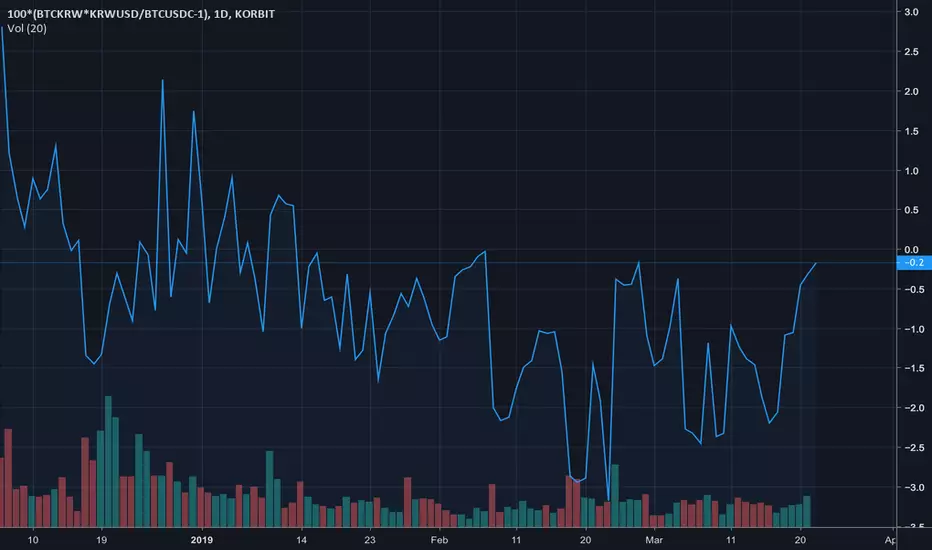Click the 2019 label on time axis

201,540
